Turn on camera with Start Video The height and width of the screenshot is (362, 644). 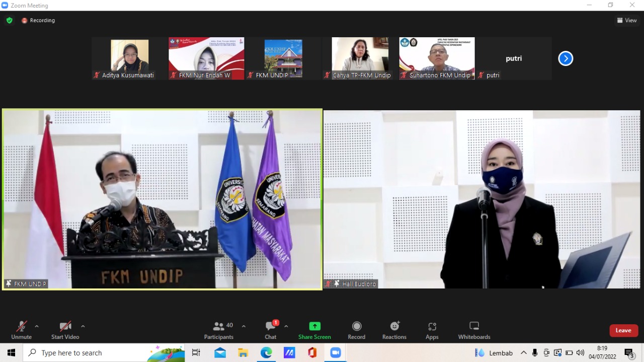(x=65, y=330)
